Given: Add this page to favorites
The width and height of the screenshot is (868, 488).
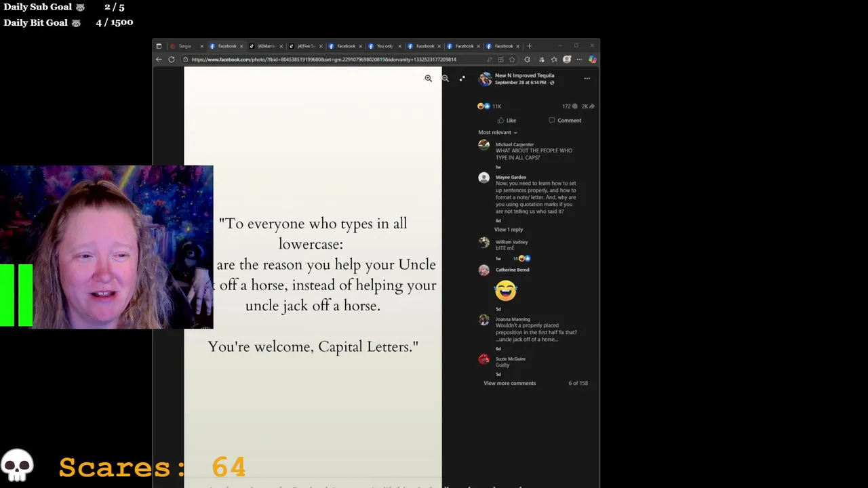Looking at the screenshot, I should (512, 60).
